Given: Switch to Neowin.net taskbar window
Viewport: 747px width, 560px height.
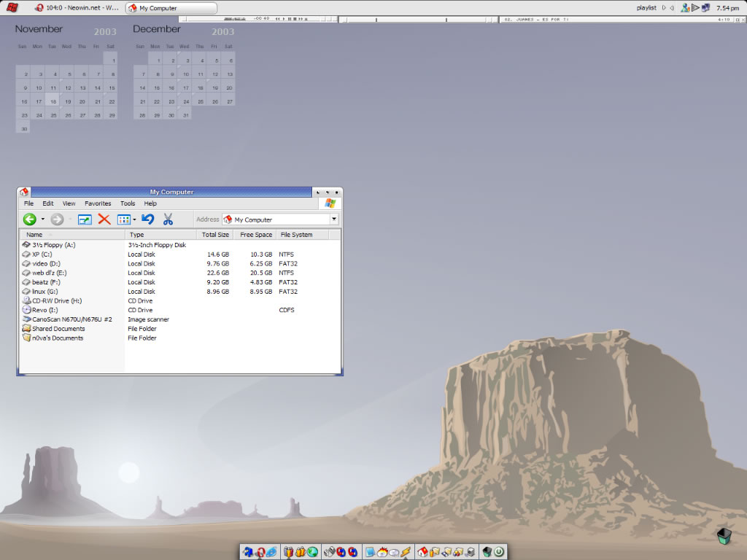Looking at the screenshot, I should [77, 8].
